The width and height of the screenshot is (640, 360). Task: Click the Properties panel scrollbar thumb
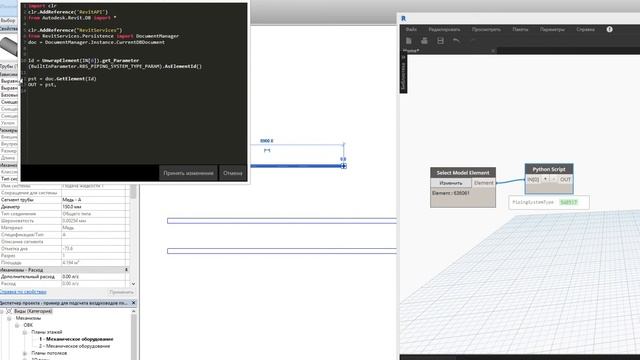[x=133, y=192]
